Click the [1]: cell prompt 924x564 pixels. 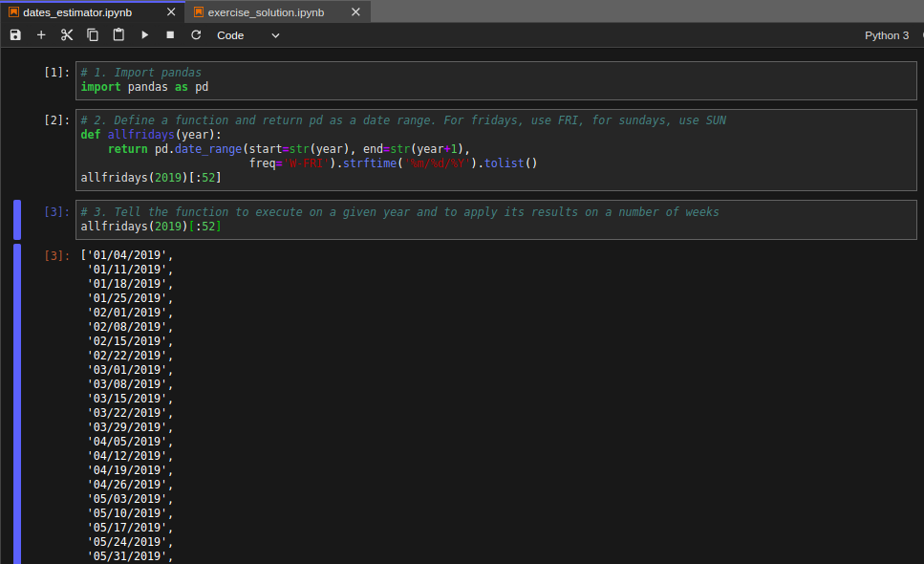(x=57, y=72)
